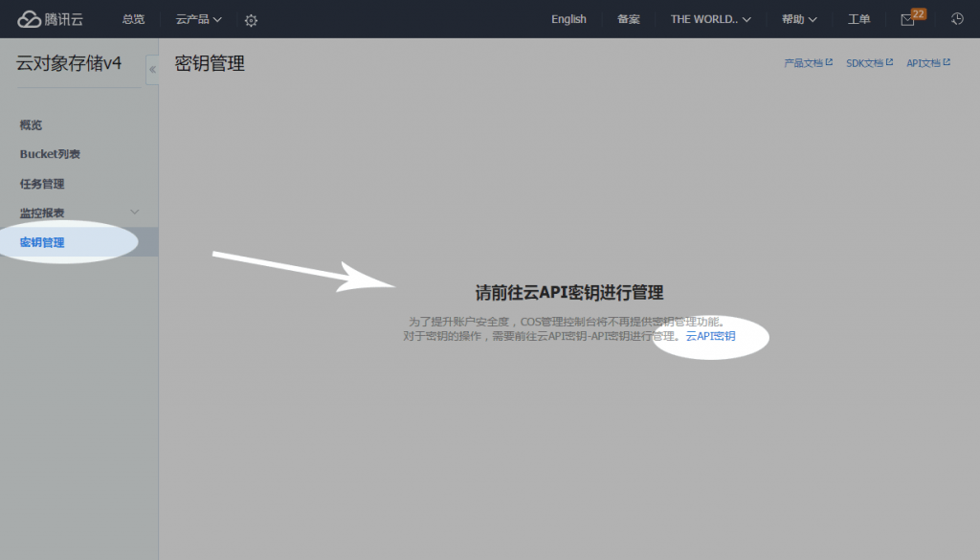
Task: Open the 帮助 help dropdown
Action: (x=799, y=19)
